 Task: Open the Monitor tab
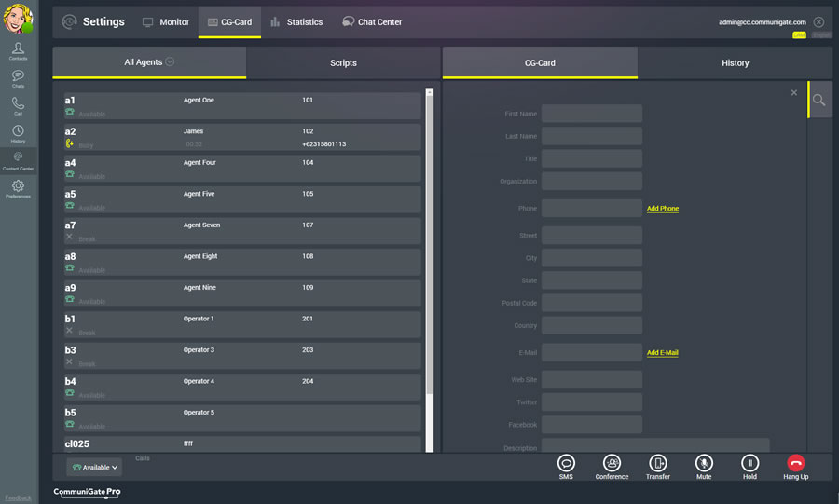click(166, 22)
